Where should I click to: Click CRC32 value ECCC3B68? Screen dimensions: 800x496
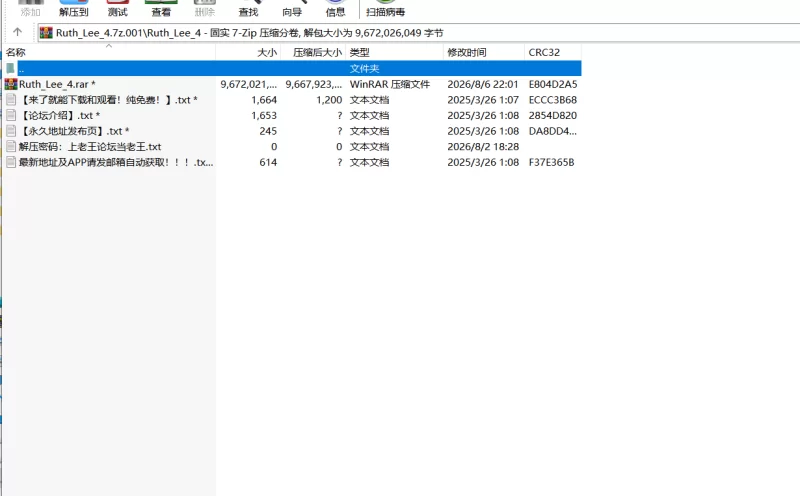[553, 100]
